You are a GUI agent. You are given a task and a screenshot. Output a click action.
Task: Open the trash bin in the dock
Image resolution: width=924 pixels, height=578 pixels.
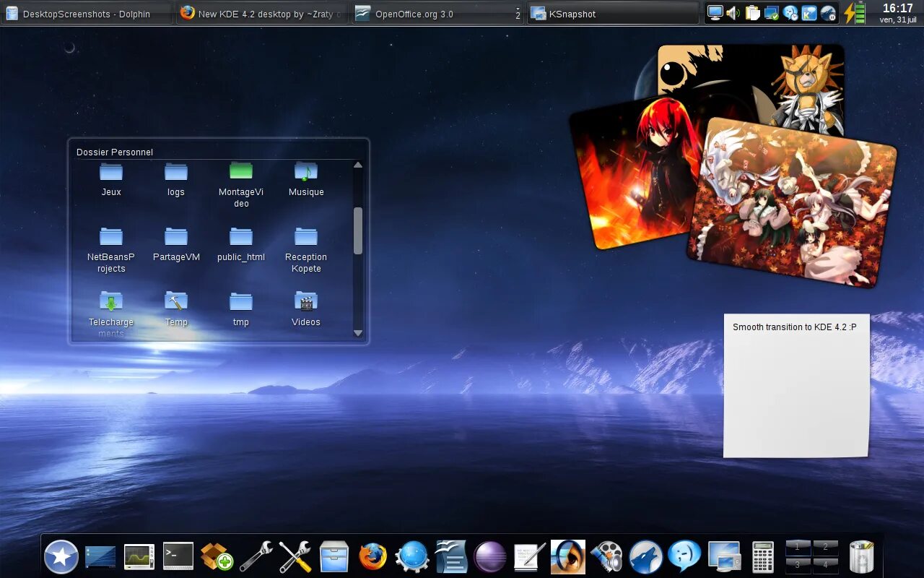point(861,557)
